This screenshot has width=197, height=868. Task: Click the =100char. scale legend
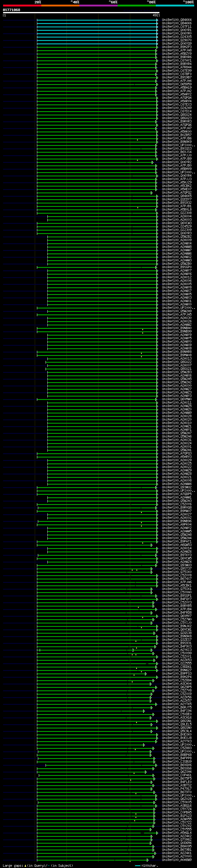tap(147, 865)
